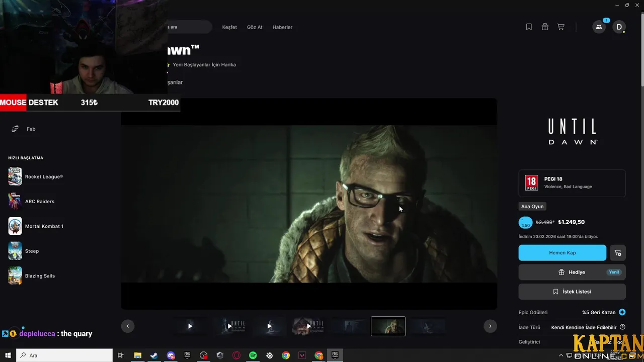Go to previous media in carousel

point(128,326)
